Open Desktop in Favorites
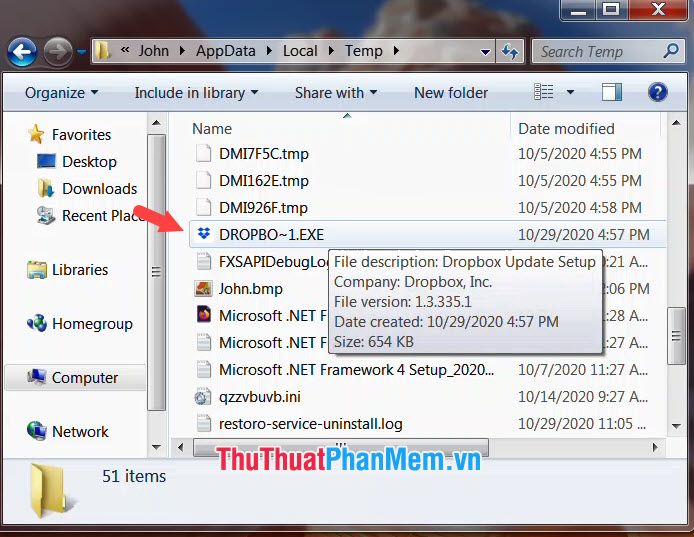Image resolution: width=694 pixels, height=537 pixels. pyautogui.click(x=89, y=162)
